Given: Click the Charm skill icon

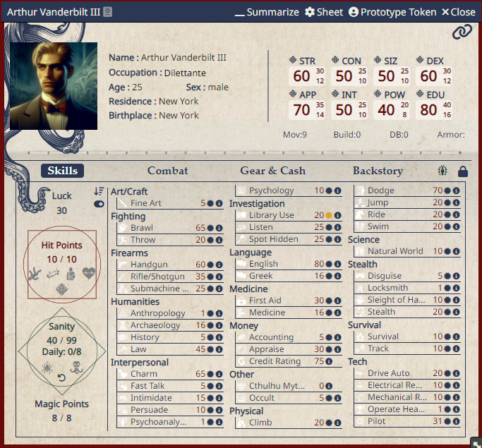Looking at the screenshot, I should [x=123, y=374].
